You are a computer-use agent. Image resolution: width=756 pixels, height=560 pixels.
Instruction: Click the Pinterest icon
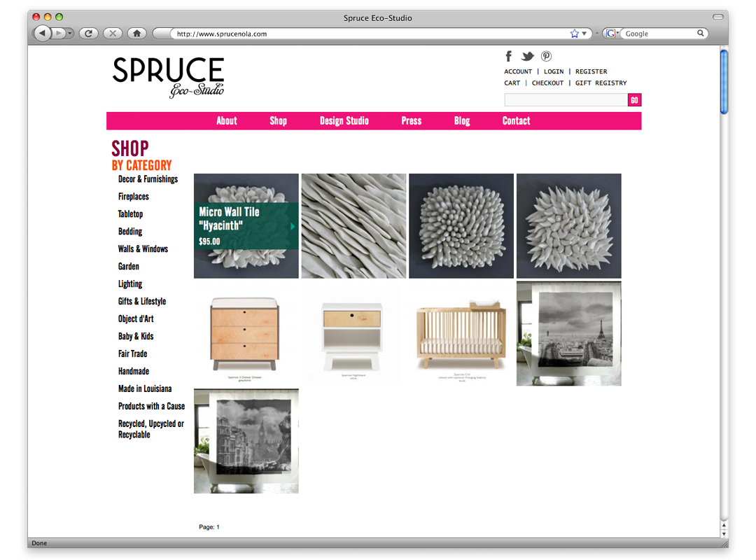(546, 56)
